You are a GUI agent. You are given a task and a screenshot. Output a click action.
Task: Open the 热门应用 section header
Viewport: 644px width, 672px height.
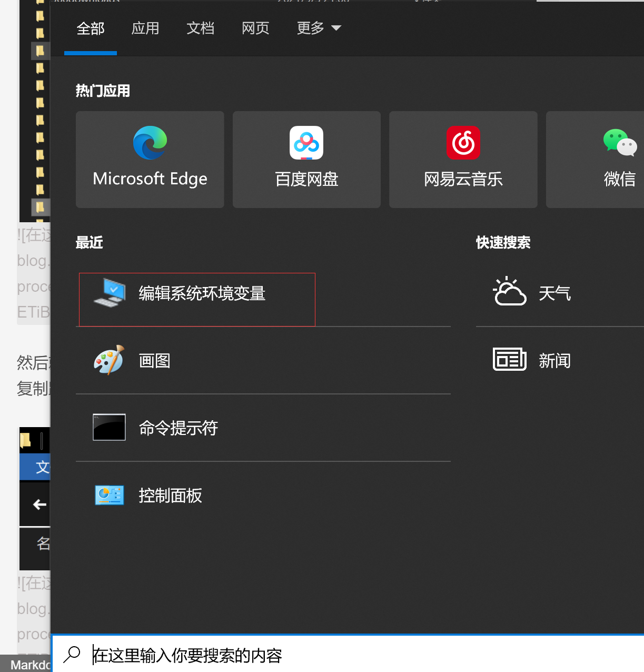(103, 90)
